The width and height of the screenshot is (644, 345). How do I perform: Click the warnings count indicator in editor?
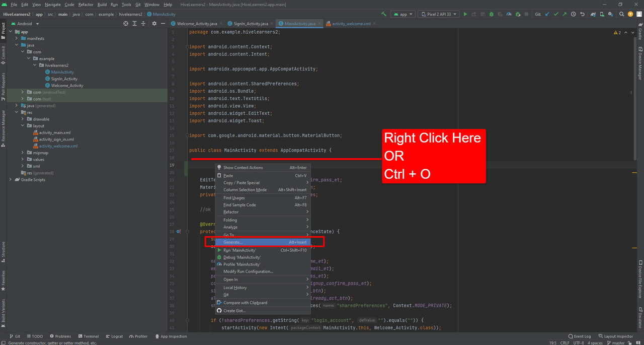617,32
